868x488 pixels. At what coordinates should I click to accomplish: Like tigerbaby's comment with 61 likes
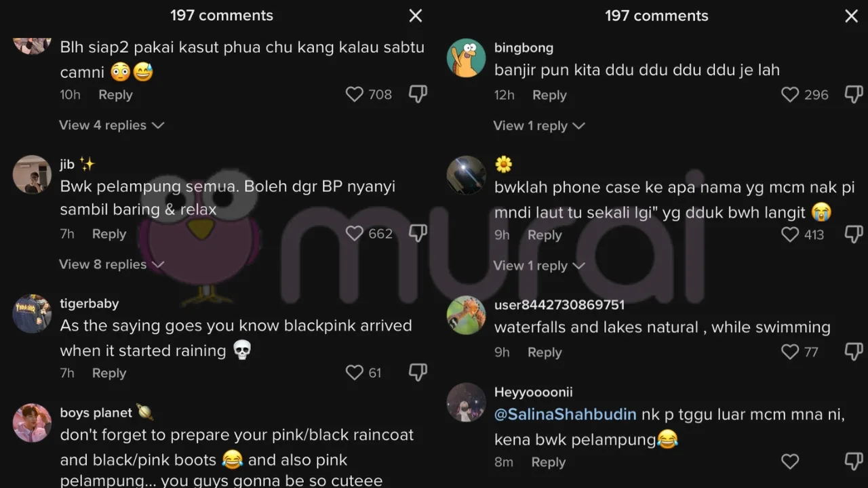[x=355, y=372]
